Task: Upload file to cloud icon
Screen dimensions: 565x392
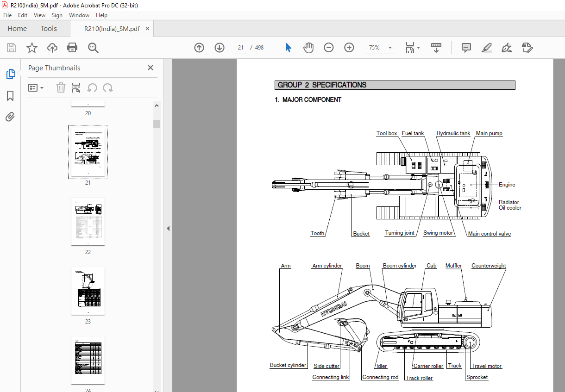Action: click(52, 48)
